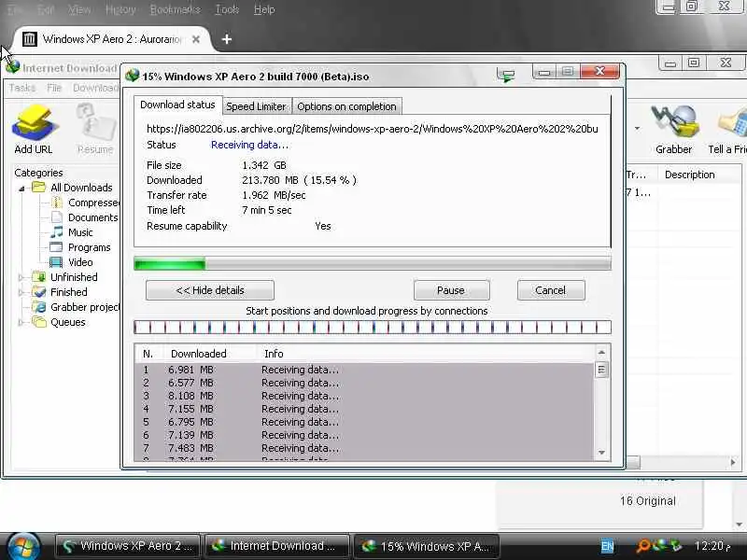
Task: Expand the Unfinished tree node
Action: [21, 277]
